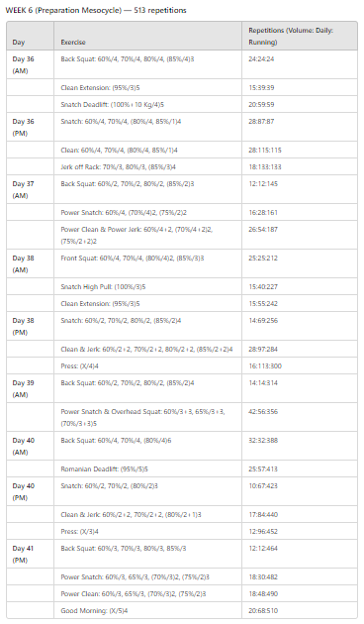Screen dimensions: 364x624
Task: Click the 'Day 38 (PM)' cell
Action: [x=31, y=326]
